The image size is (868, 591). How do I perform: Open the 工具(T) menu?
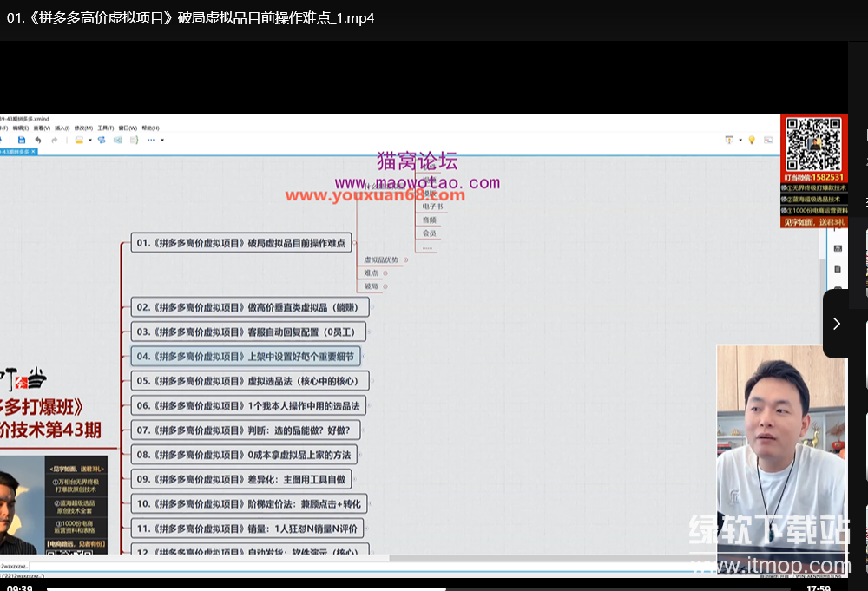click(106, 128)
